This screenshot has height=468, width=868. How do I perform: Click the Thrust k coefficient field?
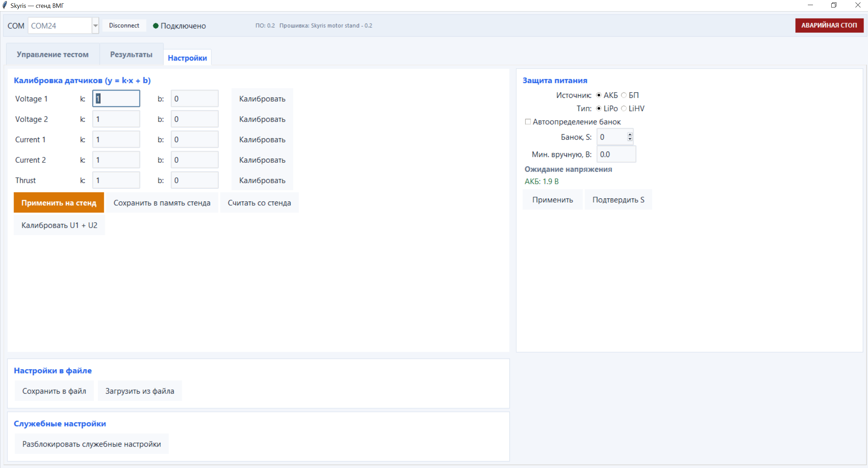pos(116,180)
